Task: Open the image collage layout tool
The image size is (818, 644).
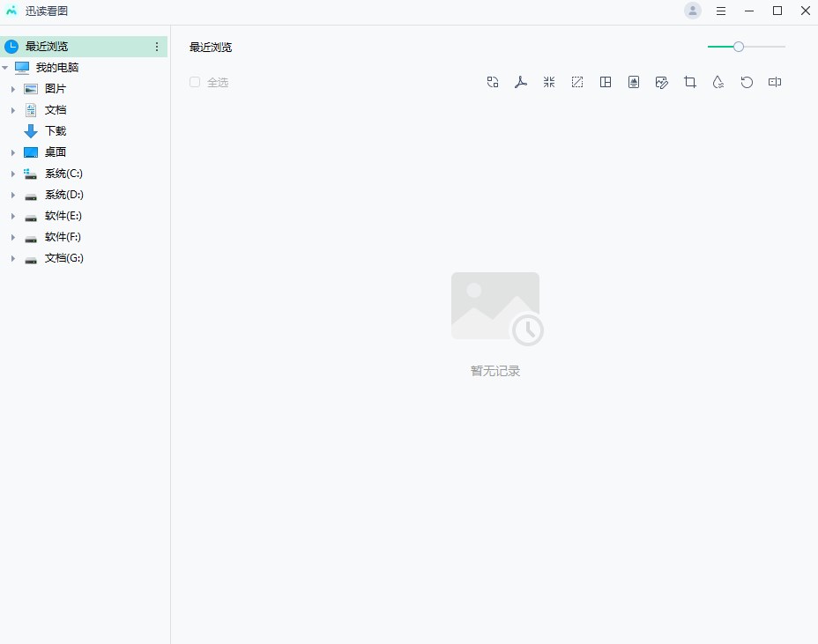Action: (x=606, y=82)
